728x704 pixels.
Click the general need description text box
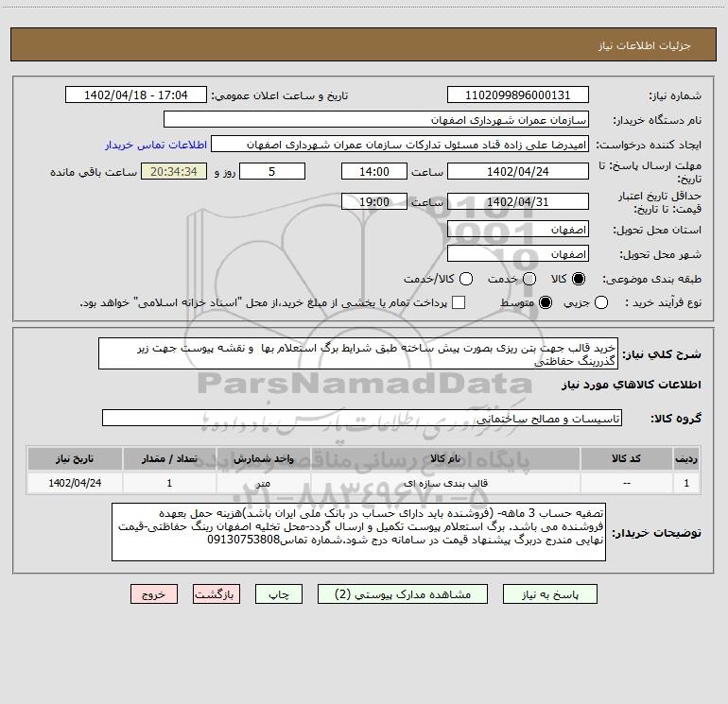[x=358, y=353]
